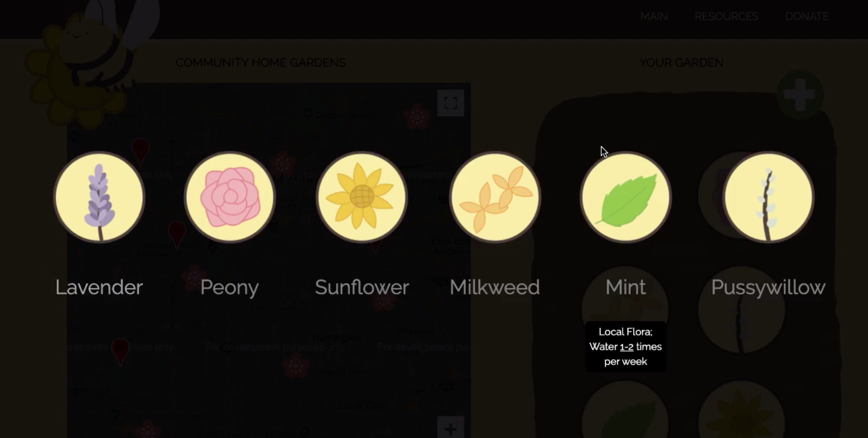Click the Pussywillow text label

pyautogui.click(x=768, y=288)
